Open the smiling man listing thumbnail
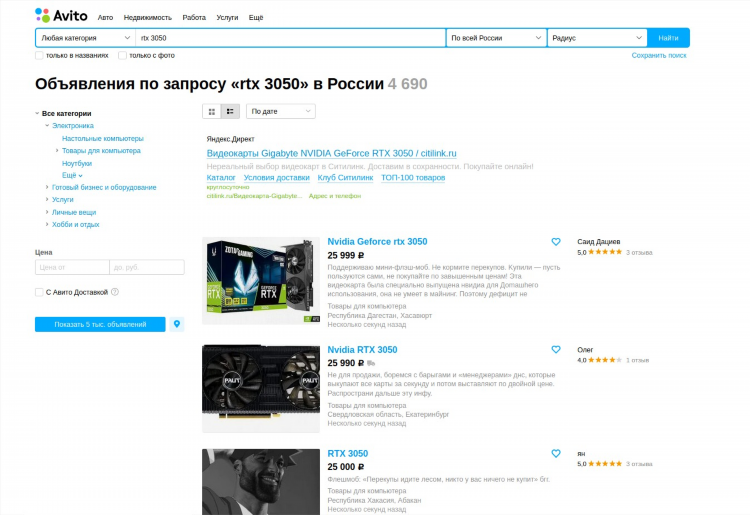The height and width of the screenshot is (515, 750). pos(261,482)
